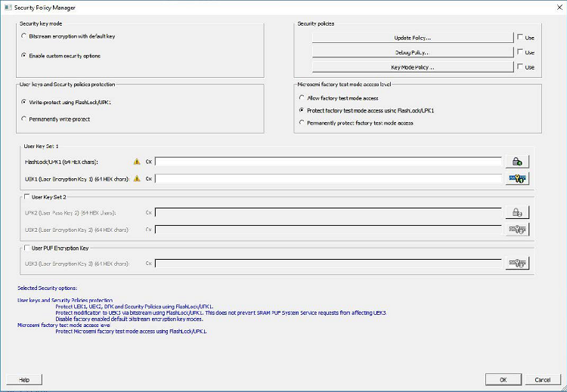Click the UEK3 key icon button
The image size is (567, 392).
pos(517,263)
